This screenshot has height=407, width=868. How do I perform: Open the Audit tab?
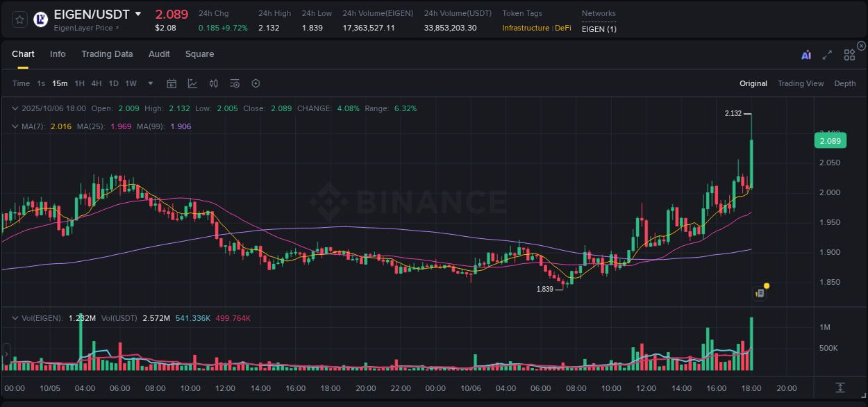pos(159,54)
